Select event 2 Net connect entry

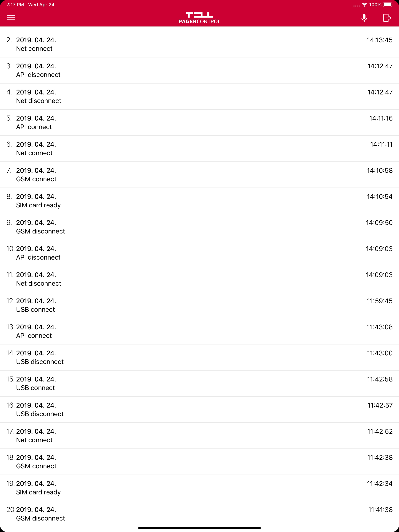(x=199, y=44)
